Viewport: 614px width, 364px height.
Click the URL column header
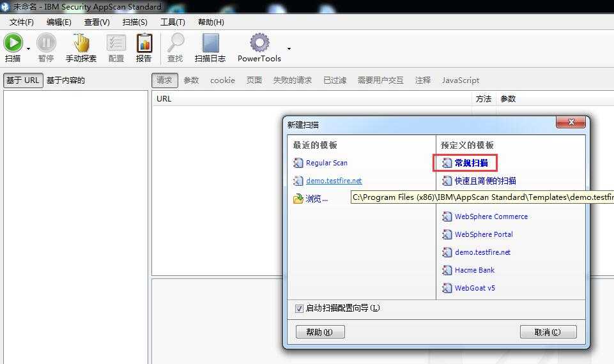(312, 98)
